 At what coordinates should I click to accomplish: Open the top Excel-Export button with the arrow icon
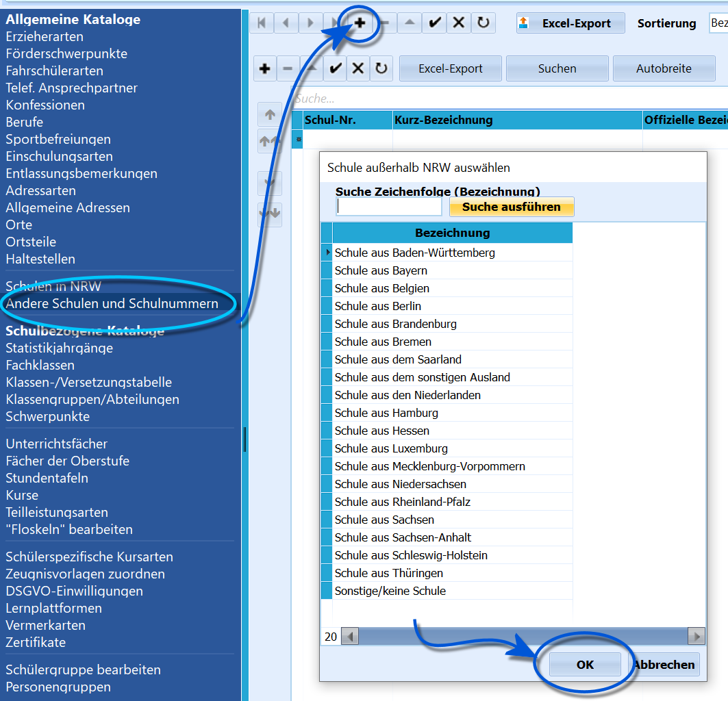pos(570,23)
